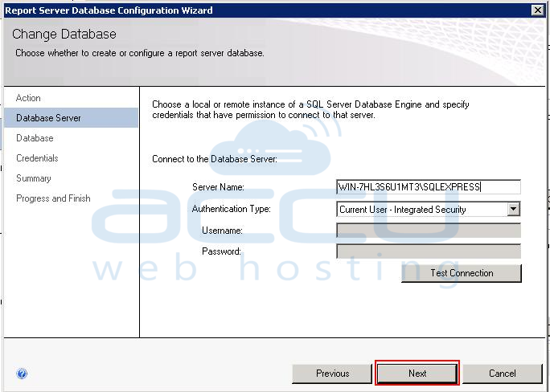
Task: Select the Database wizard step
Action: pyautogui.click(x=35, y=138)
